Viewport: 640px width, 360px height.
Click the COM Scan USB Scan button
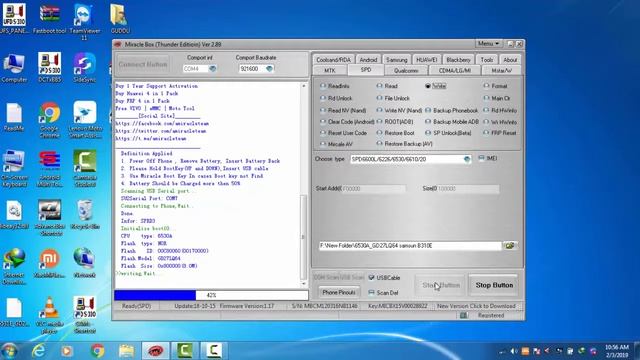[x=339, y=277]
